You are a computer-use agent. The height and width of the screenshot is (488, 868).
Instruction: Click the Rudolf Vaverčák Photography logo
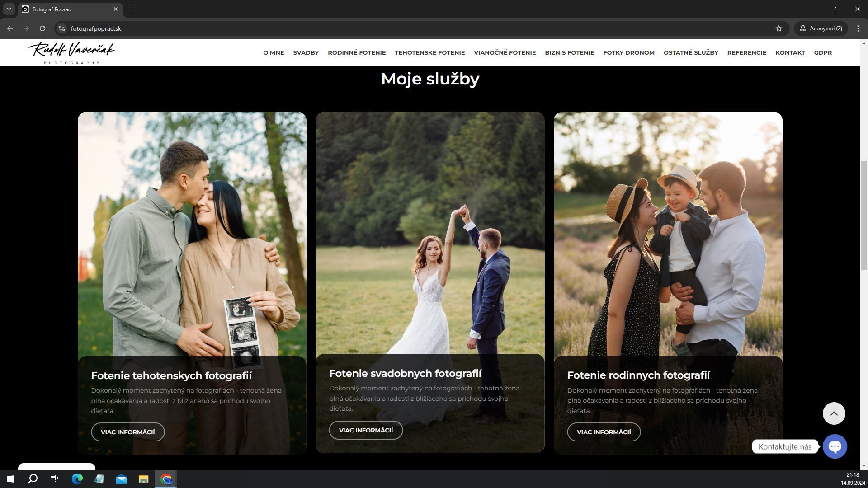tap(71, 53)
